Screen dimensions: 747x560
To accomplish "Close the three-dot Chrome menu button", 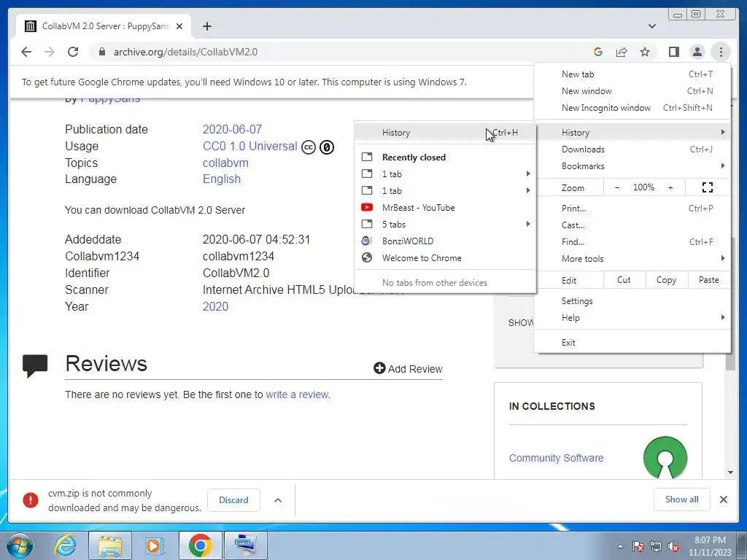I will (x=721, y=52).
